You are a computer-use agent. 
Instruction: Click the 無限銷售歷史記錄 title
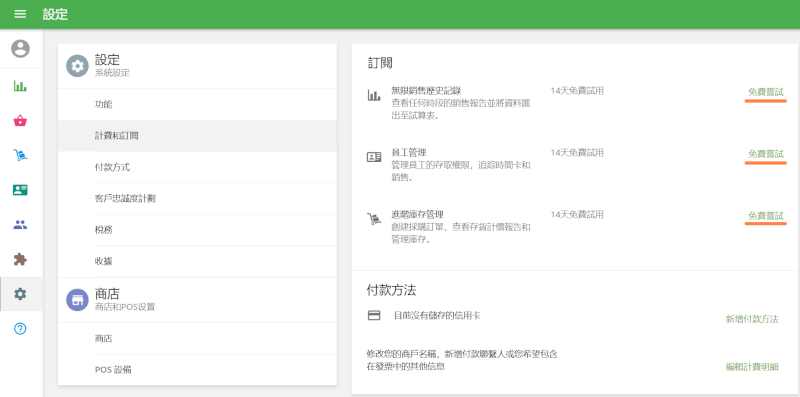[x=426, y=90]
